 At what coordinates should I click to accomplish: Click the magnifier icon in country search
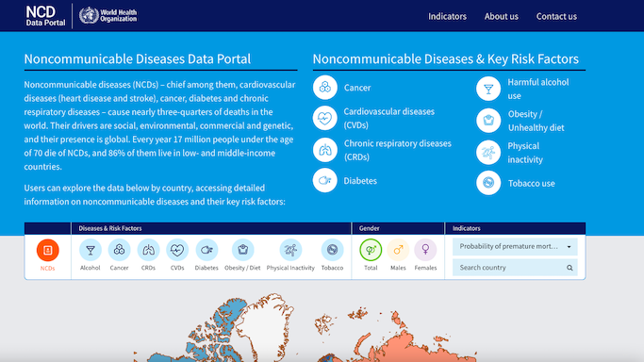(x=570, y=268)
